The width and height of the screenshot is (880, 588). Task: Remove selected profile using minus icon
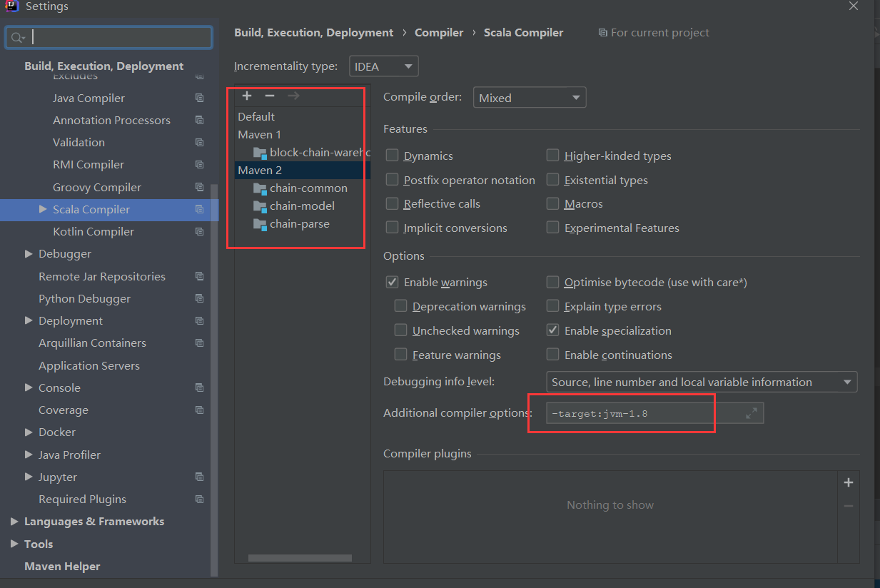click(x=270, y=95)
